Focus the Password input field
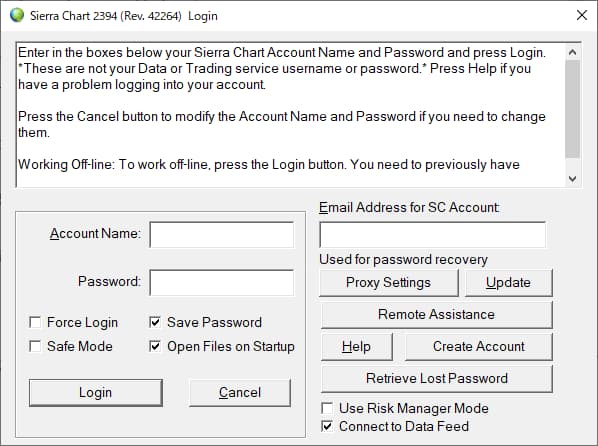Screen dimensions: 598x446 coord(222,283)
